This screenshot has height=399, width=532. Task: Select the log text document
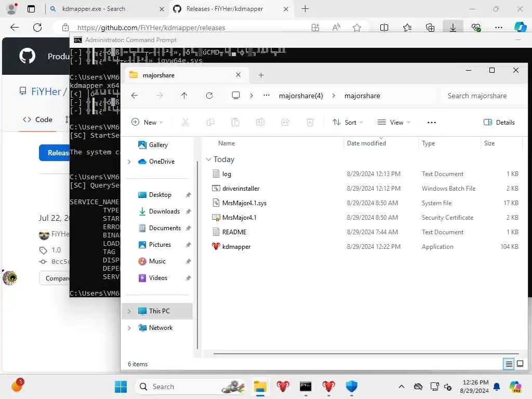tap(365, 174)
